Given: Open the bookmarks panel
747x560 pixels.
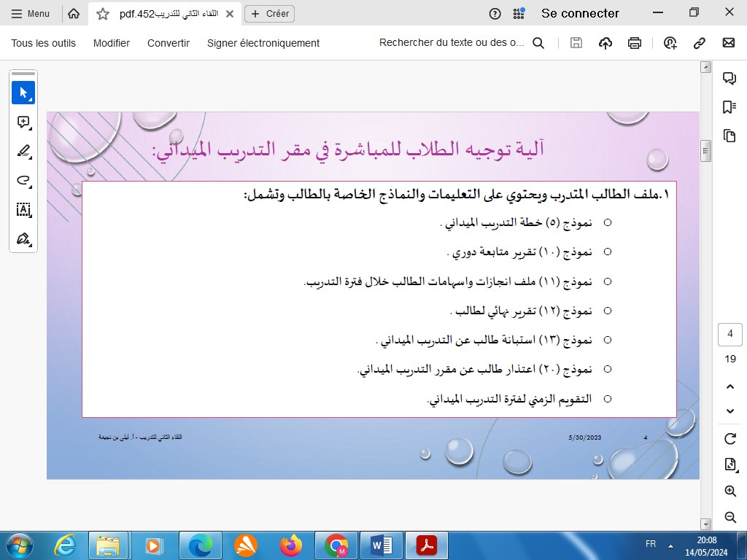Looking at the screenshot, I should (729, 107).
